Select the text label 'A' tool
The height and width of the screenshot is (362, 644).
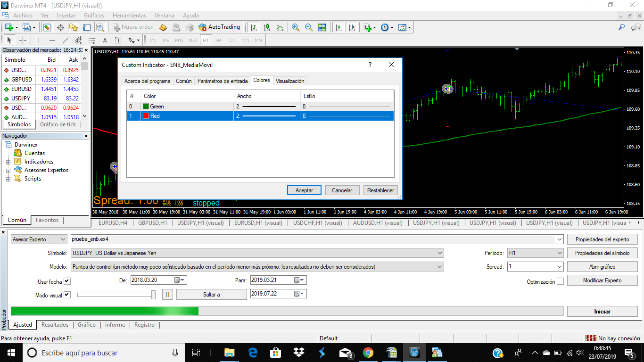point(105,40)
